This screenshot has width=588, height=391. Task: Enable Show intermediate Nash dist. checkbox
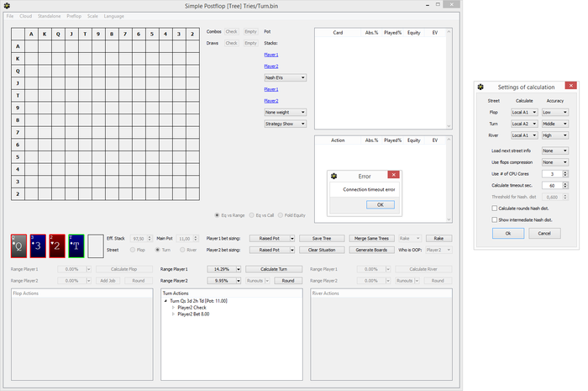click(x=494, y=220)
